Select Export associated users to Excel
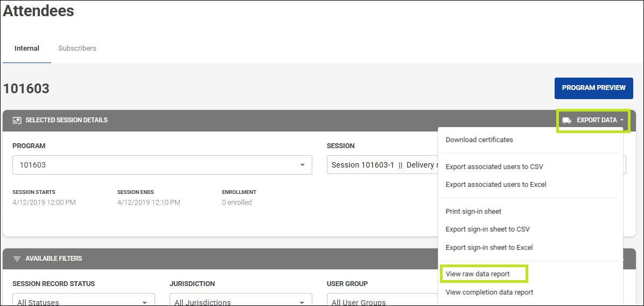This screenshot has width=644, height=306. tap(496, 185)
